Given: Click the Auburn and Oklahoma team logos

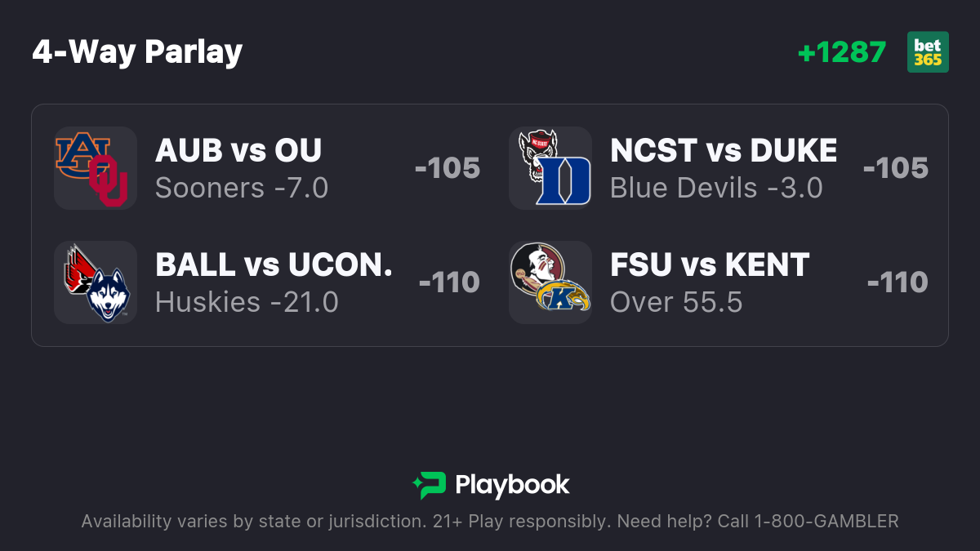Looking at the screenshot, I should tap(95, 168).
